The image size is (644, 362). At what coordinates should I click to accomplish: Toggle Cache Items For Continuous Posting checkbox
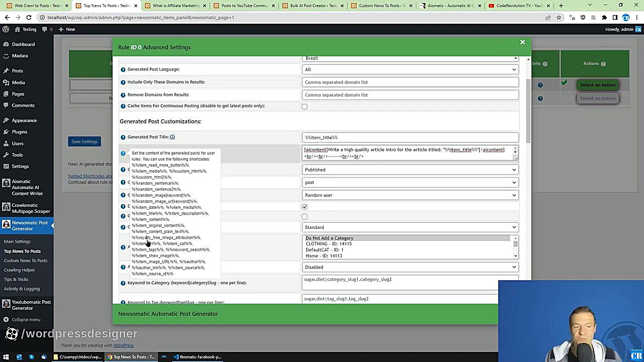304,107
